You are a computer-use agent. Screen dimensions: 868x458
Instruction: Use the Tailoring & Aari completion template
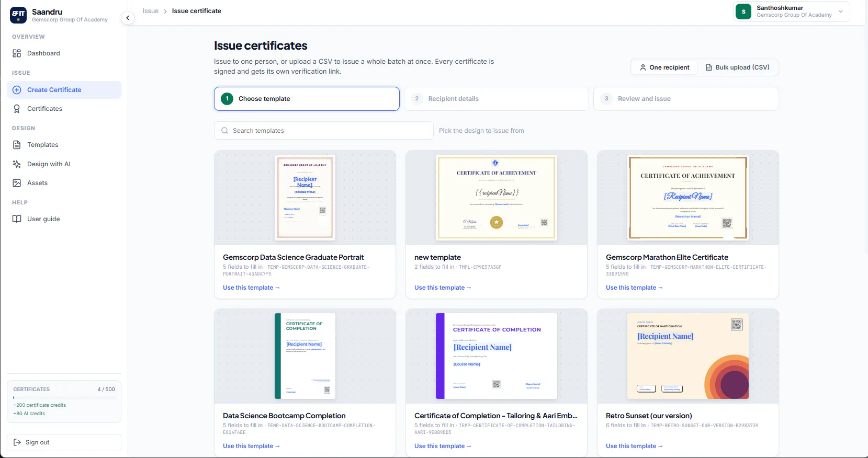[443, 446]
